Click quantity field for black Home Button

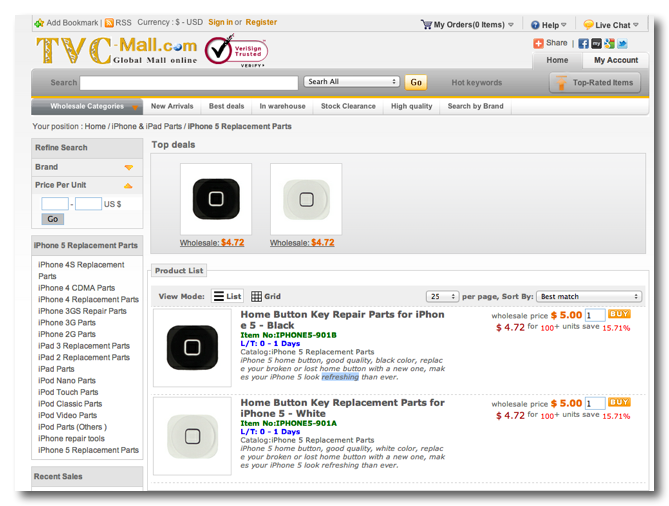pyautogui.click(x=595, y=315)
